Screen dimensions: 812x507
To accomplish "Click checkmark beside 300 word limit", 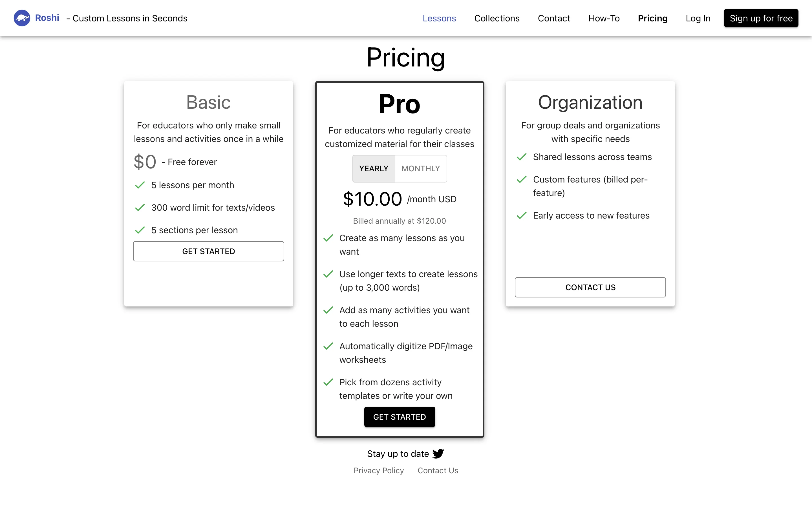I will [140, 208].
